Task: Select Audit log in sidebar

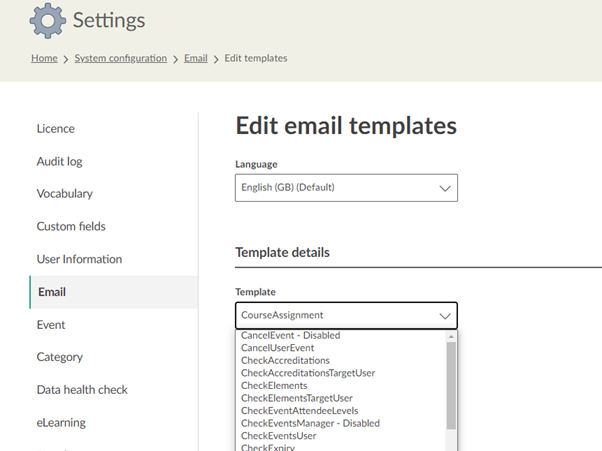Action: (61, 161)
